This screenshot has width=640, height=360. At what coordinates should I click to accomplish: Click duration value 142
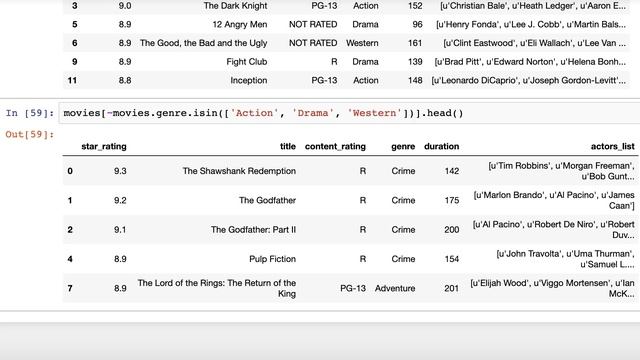tap(452, 171)
